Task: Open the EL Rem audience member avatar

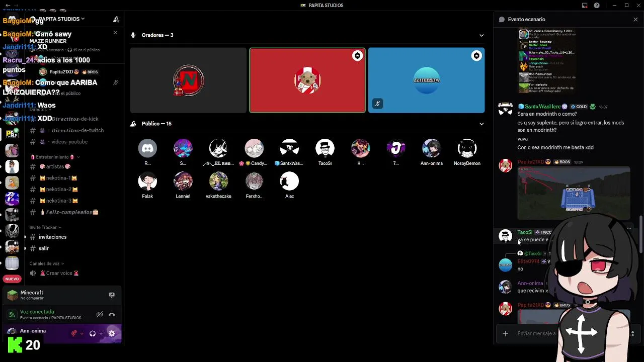Action: point(218,148)
